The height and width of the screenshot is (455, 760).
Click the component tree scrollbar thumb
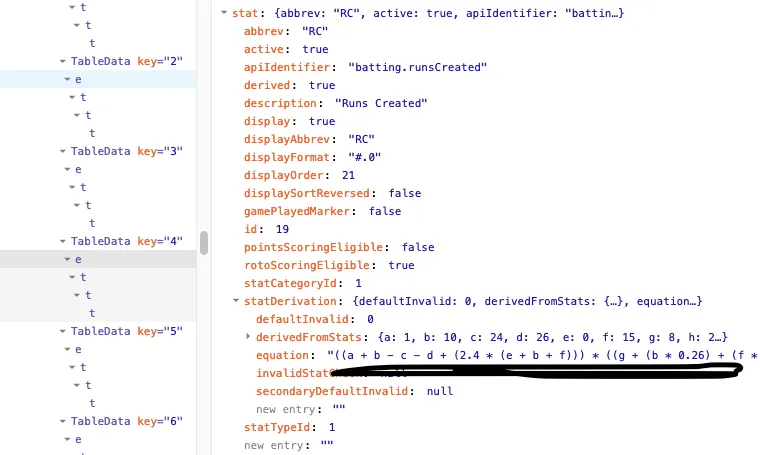(204, 243)
